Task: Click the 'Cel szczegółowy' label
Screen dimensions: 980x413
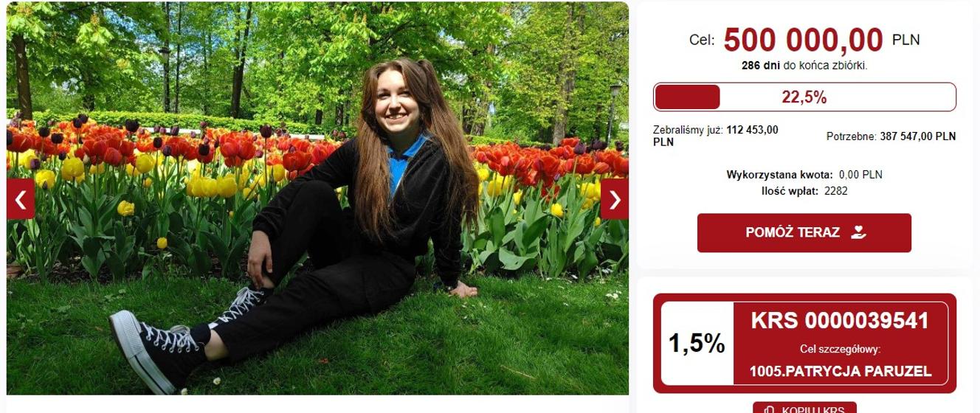Action: coord(841,349)
